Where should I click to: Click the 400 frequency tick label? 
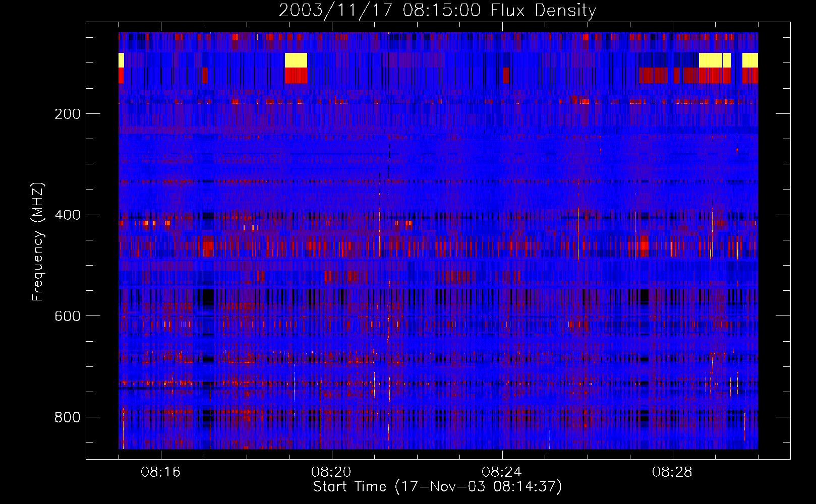(68, 215)
